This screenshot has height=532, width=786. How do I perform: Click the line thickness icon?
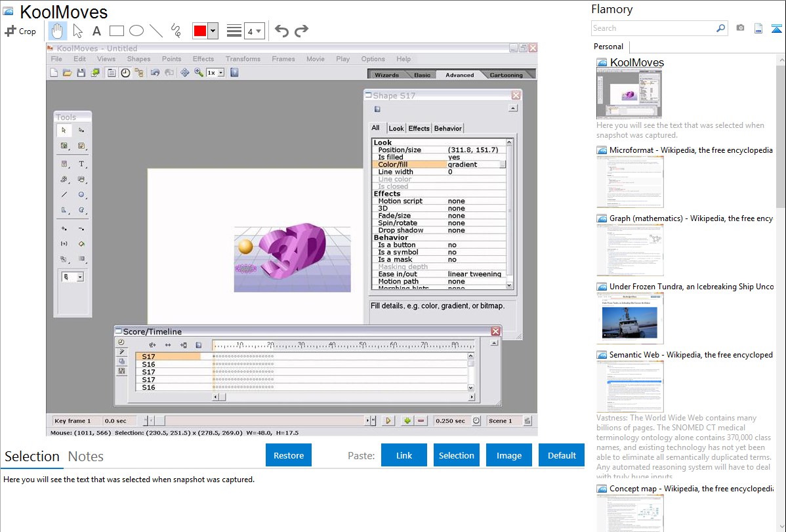(234, 31)
